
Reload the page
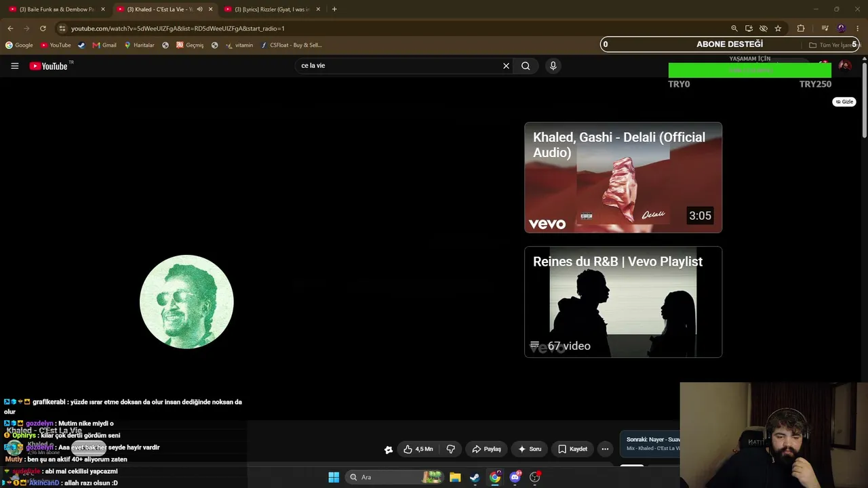pyautogui.click(x=43, y=28)
